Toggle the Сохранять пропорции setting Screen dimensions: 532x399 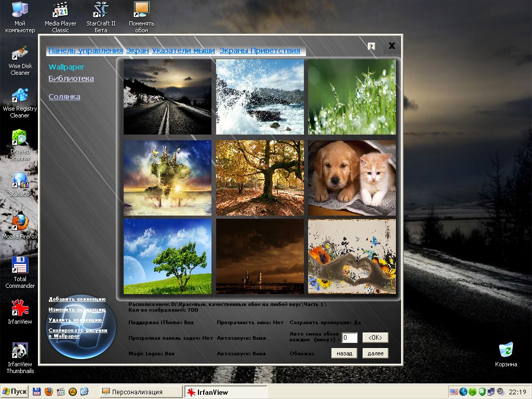click(325, 323)
